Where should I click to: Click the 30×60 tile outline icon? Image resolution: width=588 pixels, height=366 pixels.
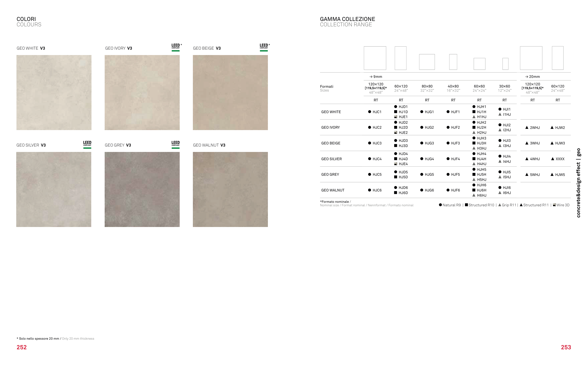[505, 64]
